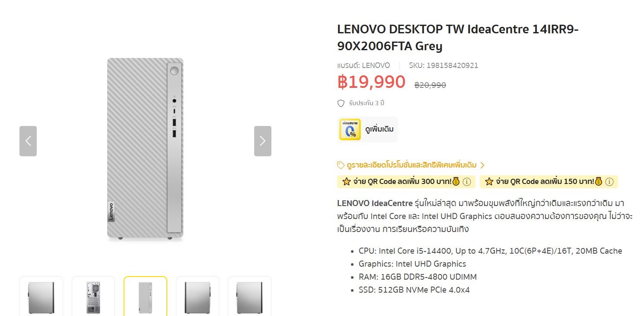
Task: Click the orange promotion tag icon
Action: coord(341,165)
